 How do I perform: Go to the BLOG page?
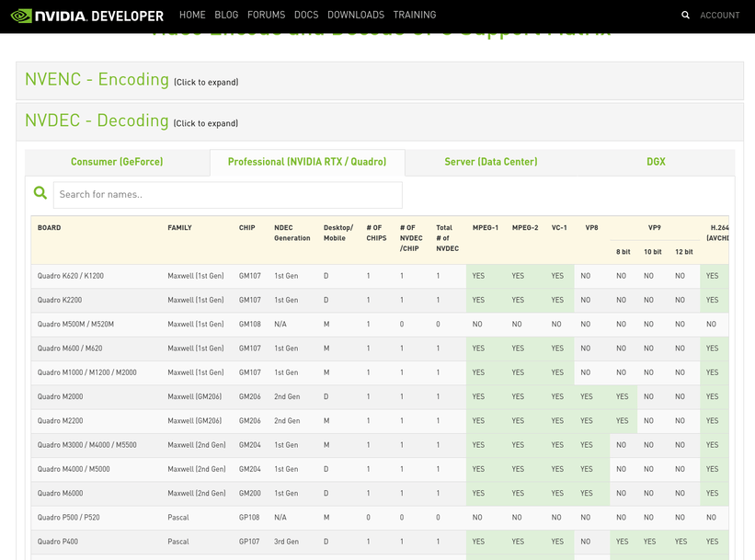[226, 15]
